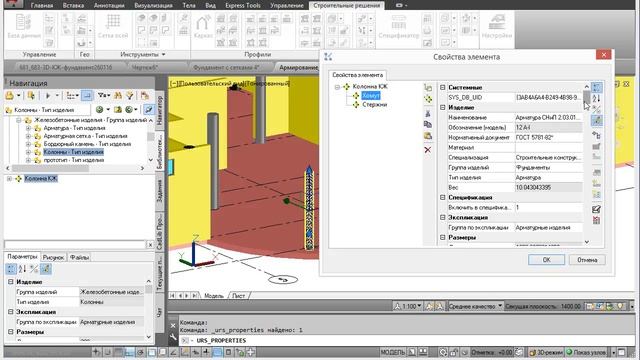Screen dimensions: 640x360
Task: Click the cut scissors icon in dialog
Action: 428,113
